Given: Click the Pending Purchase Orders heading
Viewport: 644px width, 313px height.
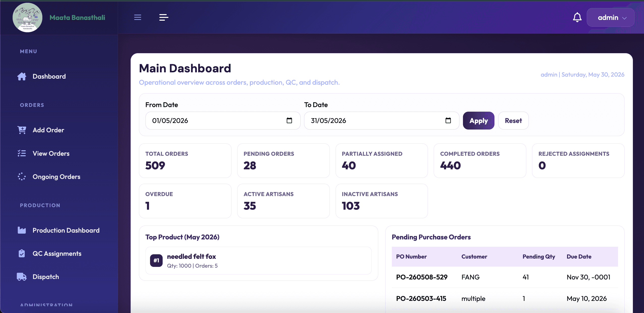Looking at the screenshot, I should click(x=431, y=237).
